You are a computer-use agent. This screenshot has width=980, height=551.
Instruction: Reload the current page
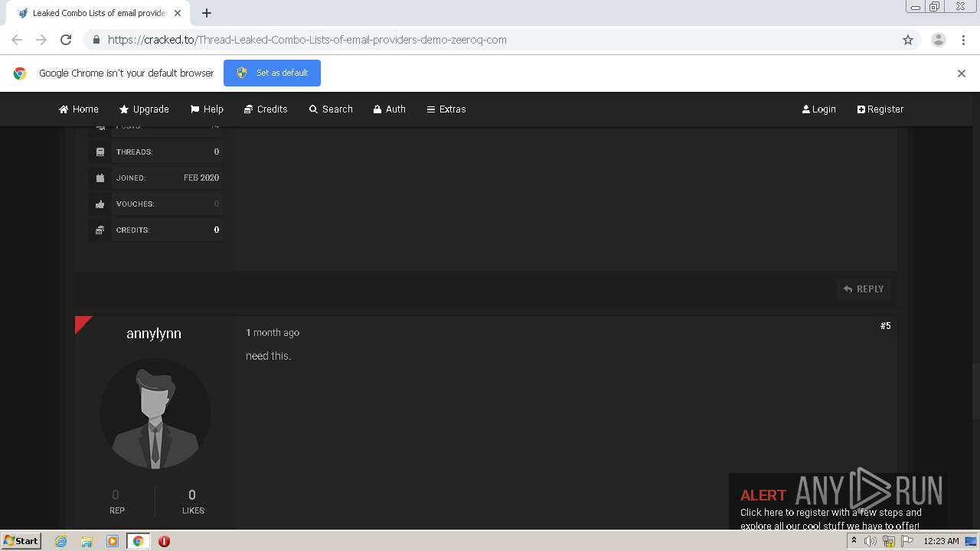click(66, 40)
